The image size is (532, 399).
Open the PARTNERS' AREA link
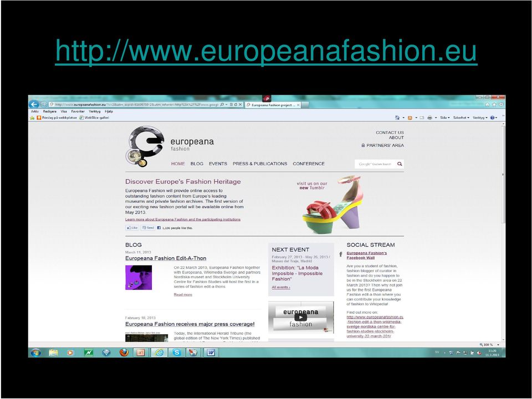point(383,145)
